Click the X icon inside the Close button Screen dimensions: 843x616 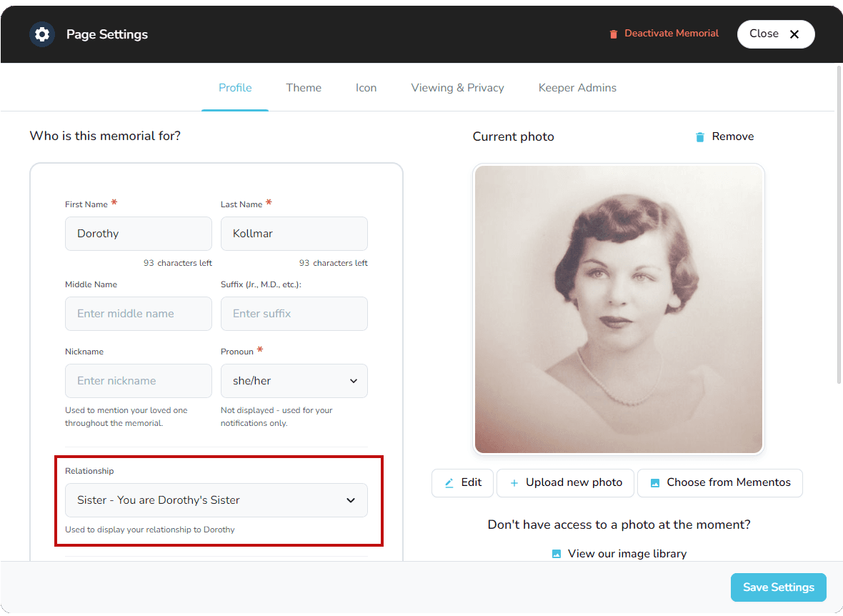click(x=794, y=34)
